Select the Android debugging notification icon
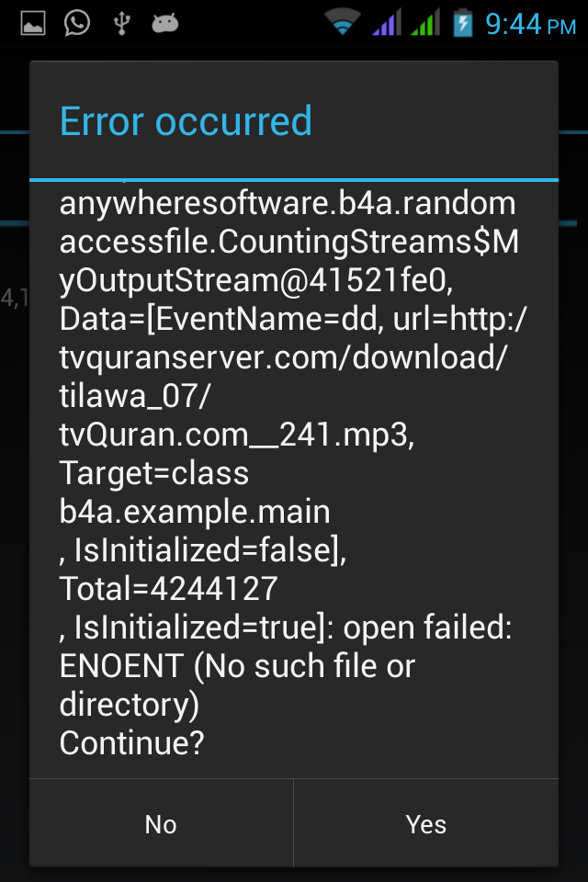The height and width of the screenshot is (882, 588). 165,24
